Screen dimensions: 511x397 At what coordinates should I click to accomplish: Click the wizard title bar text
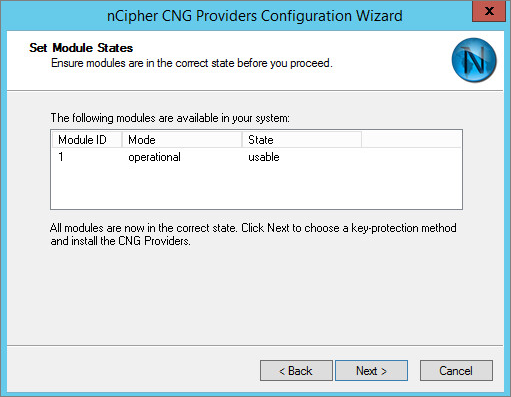click(255, 16)
